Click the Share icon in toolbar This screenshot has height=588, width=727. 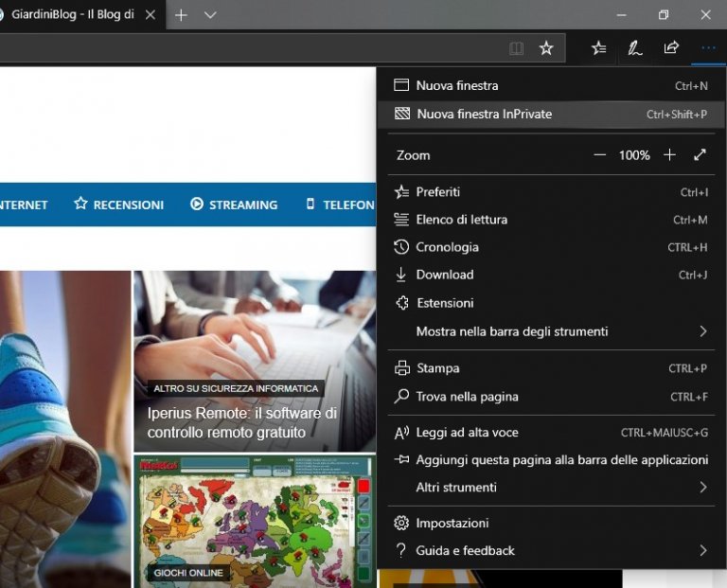click(671, 48)
